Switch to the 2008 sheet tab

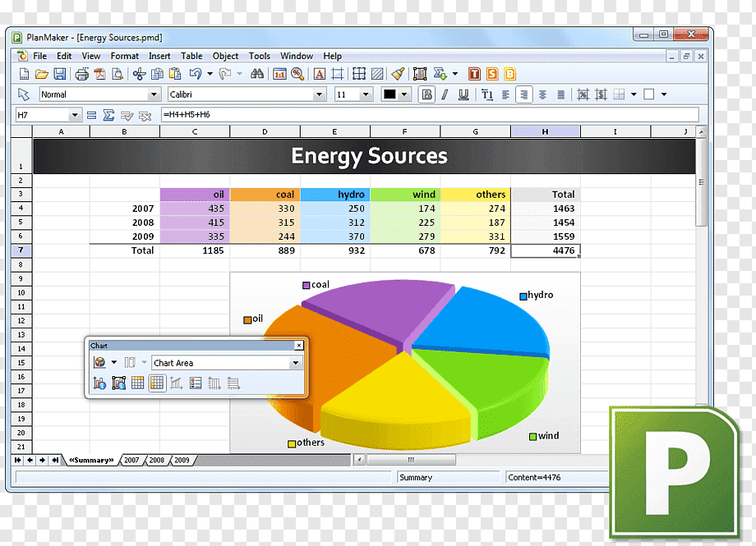click(157, 461)
